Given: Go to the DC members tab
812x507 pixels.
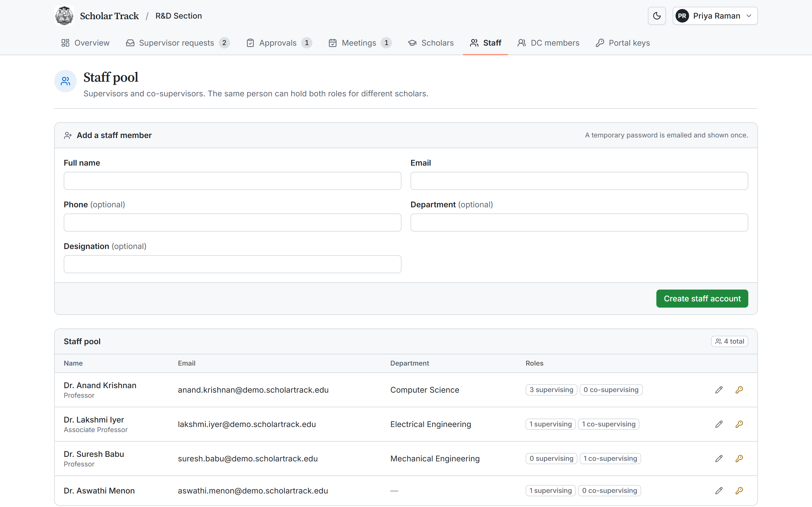Looking at the screenshot, I should (548, 43).
